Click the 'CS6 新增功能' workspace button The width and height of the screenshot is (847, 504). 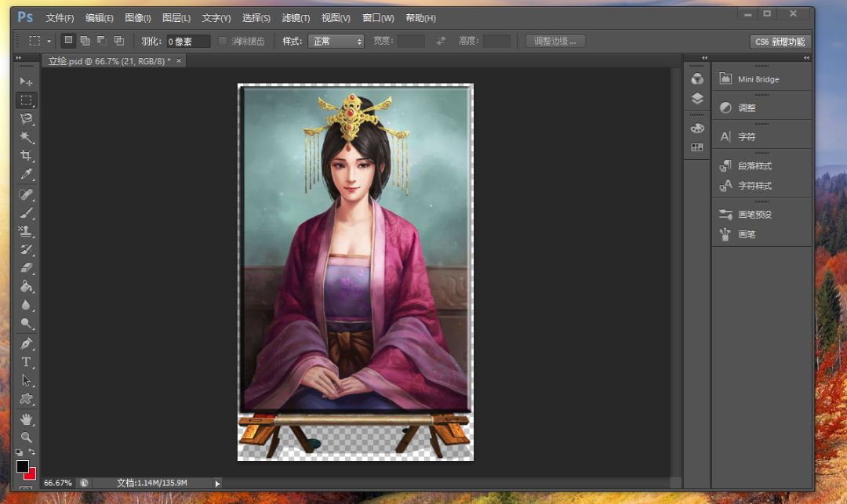click(780, 42)
